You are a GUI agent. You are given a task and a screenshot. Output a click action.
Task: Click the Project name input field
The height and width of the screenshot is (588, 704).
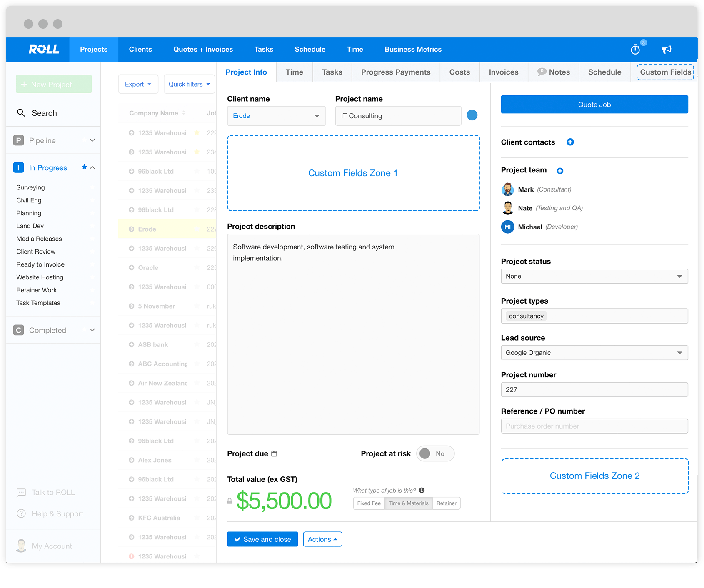[398, 116]
